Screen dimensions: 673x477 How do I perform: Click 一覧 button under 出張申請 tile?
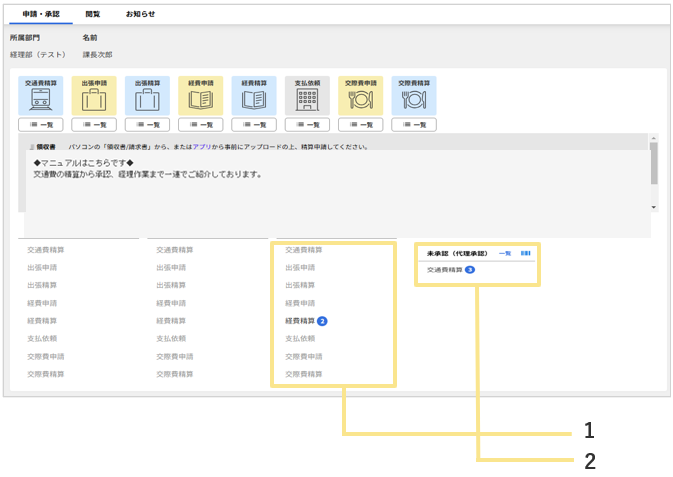94,125
